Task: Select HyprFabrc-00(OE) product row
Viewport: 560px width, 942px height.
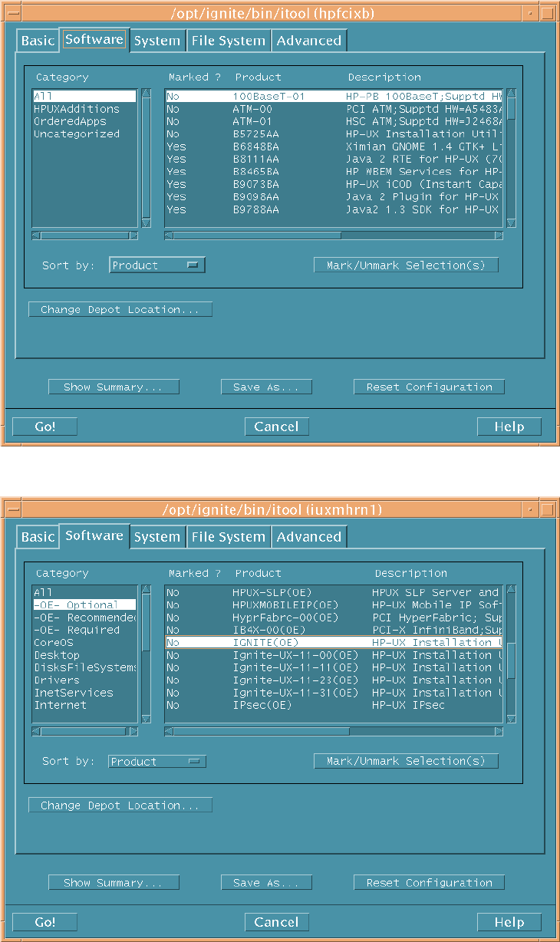Action: coord(334,618)
